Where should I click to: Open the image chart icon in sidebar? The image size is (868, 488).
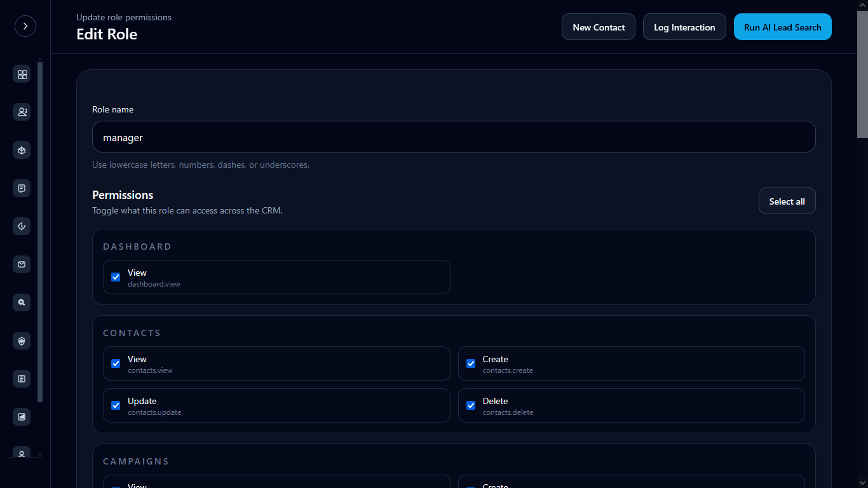tap(22, 417)
